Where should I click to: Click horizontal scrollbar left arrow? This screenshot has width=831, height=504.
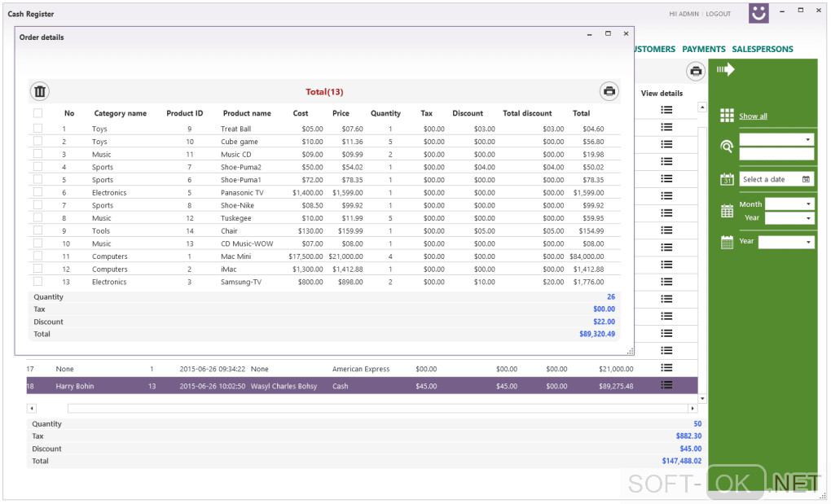pos(32,408)
